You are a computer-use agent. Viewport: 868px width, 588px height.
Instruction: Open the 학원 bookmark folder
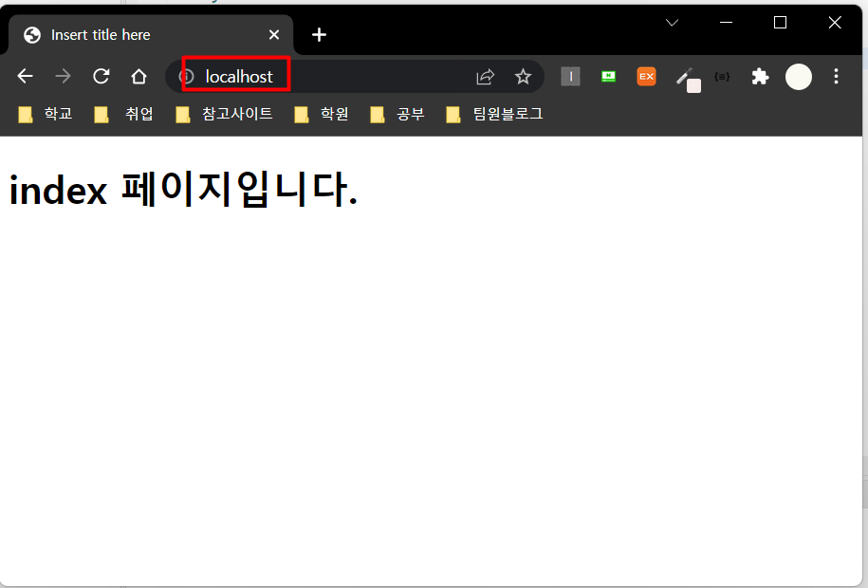pyautogui.click(x=322, y=114)
